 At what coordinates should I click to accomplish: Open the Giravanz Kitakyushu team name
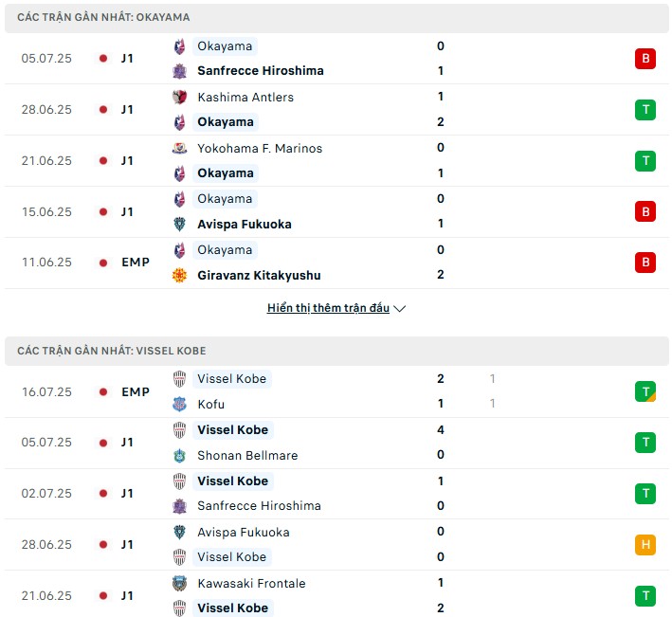[x=259, y=275]
